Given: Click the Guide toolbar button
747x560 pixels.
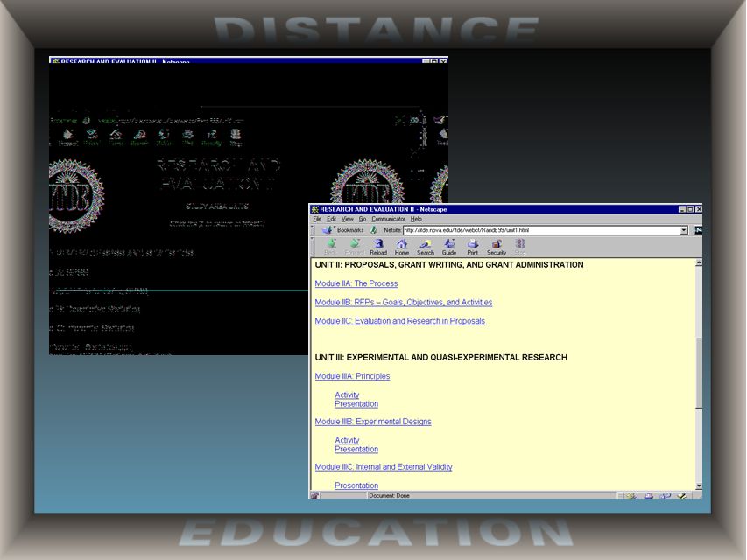Looking at the screenshot, I should click(448, 247).
